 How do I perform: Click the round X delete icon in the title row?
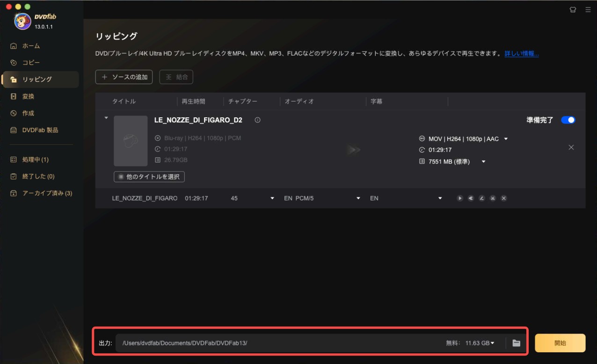504,198
